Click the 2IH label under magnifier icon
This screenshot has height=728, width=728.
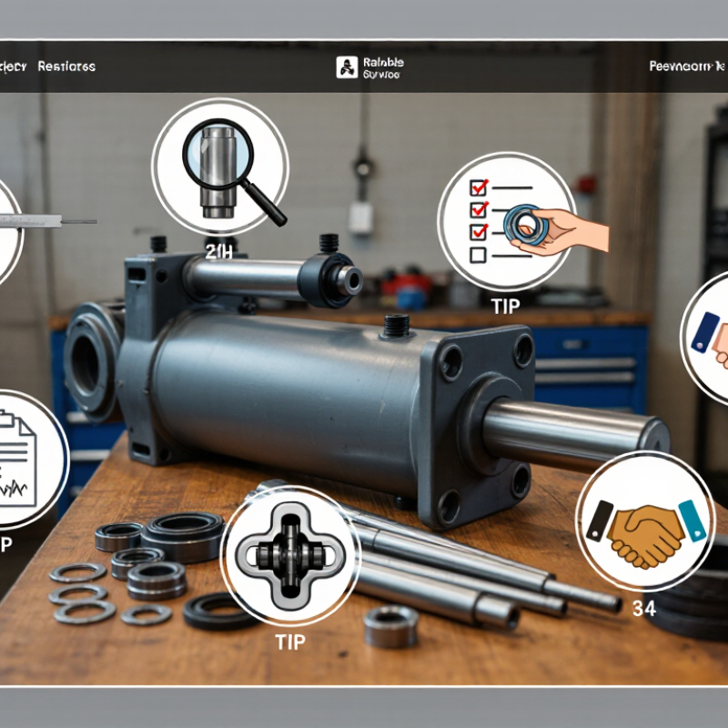click(x=218, y=252)
